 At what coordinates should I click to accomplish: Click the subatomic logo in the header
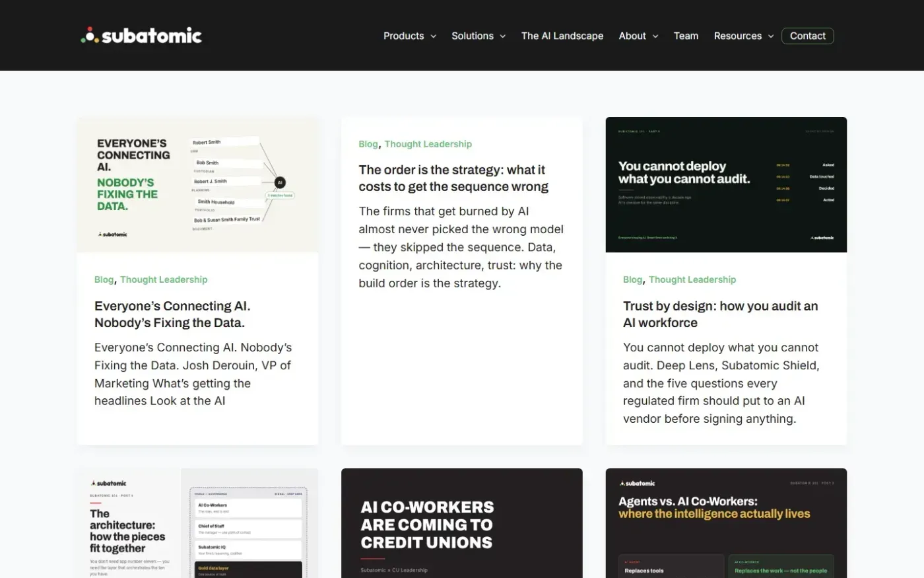tap(141, 35)
